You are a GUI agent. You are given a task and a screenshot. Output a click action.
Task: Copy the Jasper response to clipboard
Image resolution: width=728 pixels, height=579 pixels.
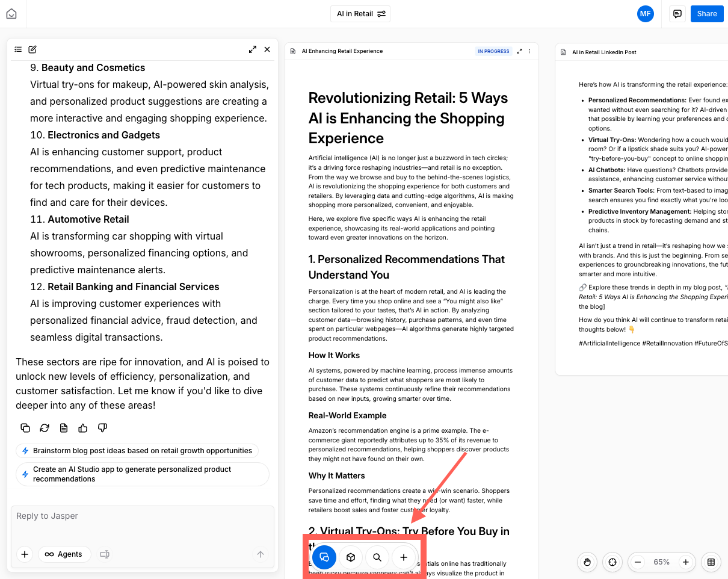(25, 428)
